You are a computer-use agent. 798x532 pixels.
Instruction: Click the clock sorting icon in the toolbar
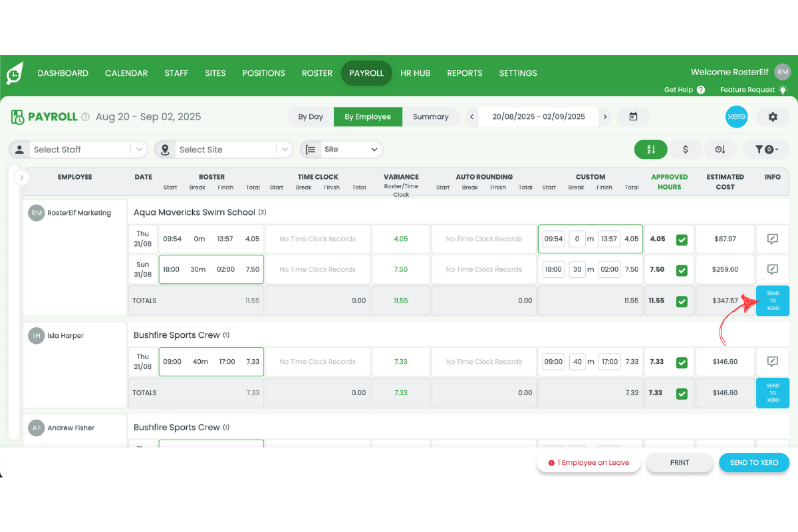pos(721,150)
